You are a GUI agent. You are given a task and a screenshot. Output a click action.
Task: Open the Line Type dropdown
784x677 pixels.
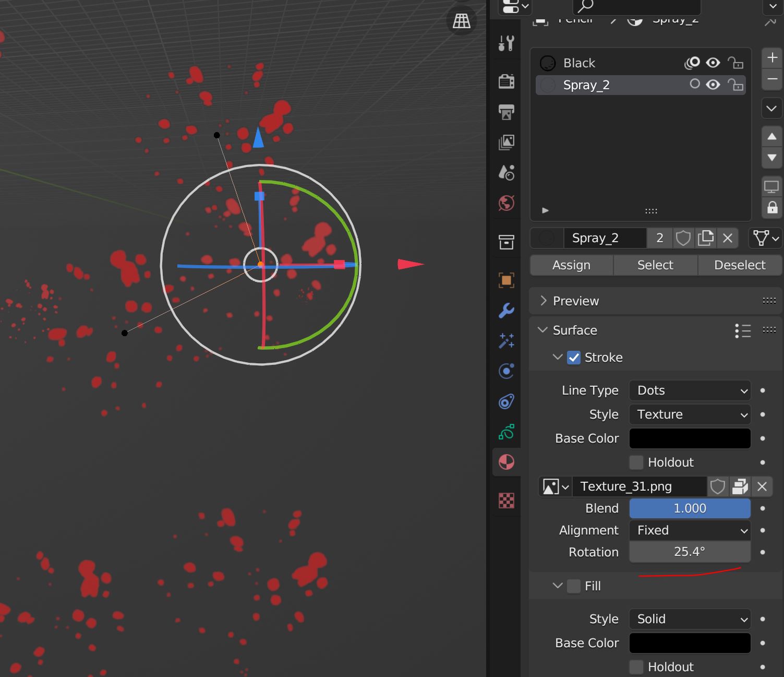tap(690, 390)
